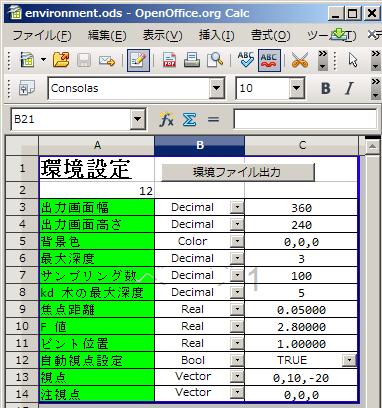The image size is (382, 408).
Task: Open the Function Wizard fx icon
Action: [x=166, y=119]
